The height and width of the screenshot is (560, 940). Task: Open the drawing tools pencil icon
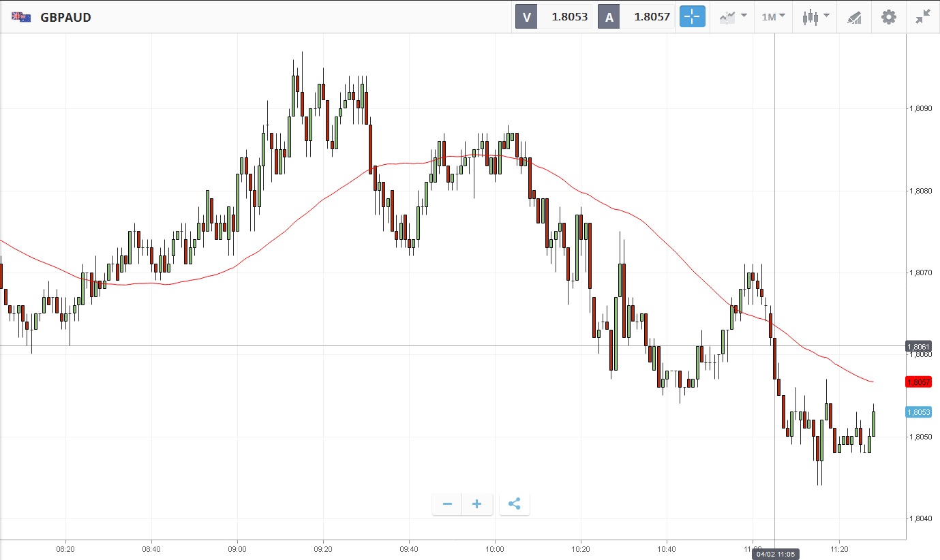coord(854,17)
